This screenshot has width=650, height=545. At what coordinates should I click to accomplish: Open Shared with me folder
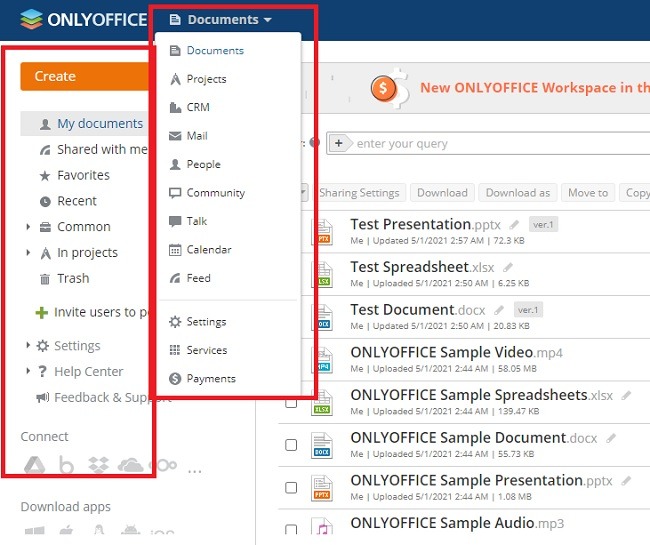tap(102, 149)
